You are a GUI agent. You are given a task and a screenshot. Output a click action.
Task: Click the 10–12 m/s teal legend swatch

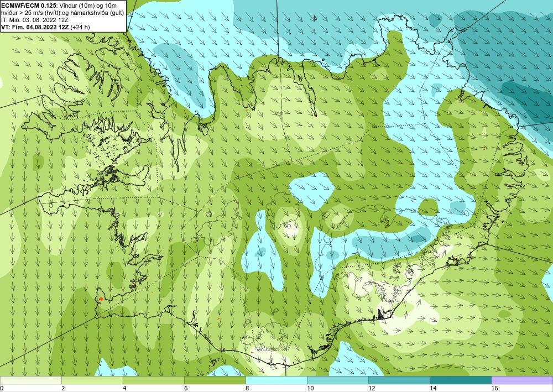337,380
